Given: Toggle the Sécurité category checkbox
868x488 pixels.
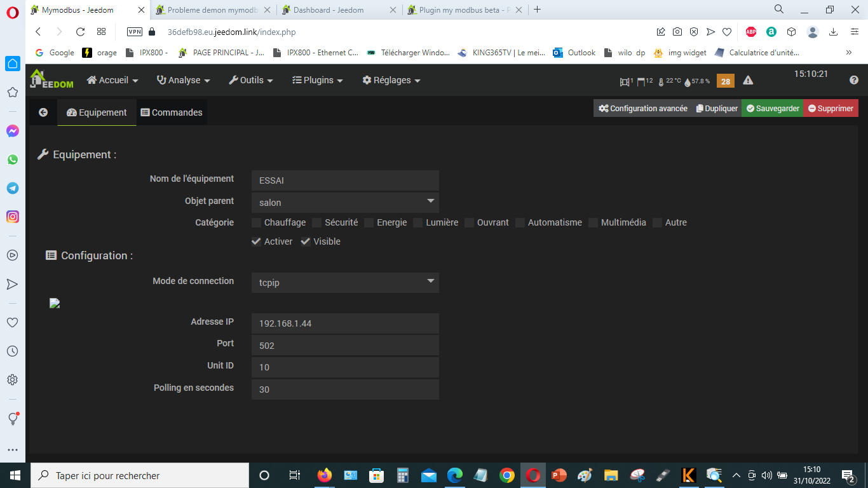Looking at the screenshot, I should coord(317,222).
